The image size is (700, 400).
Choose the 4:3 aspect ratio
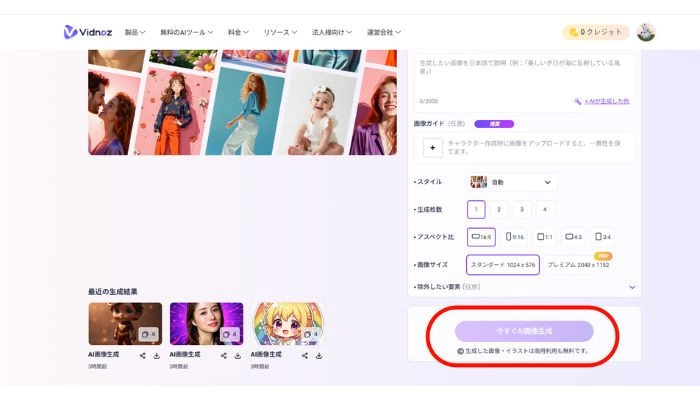click(x=573, y=237)
